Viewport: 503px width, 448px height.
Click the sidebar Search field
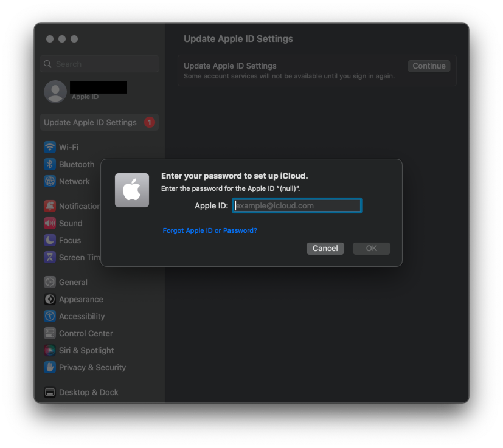pyautogui.click(x=100, y=64)
